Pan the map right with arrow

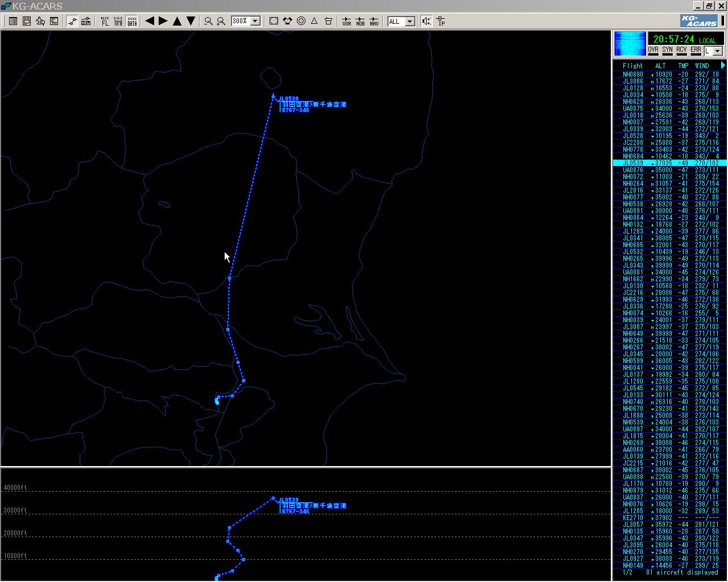(x=163, y=21)
